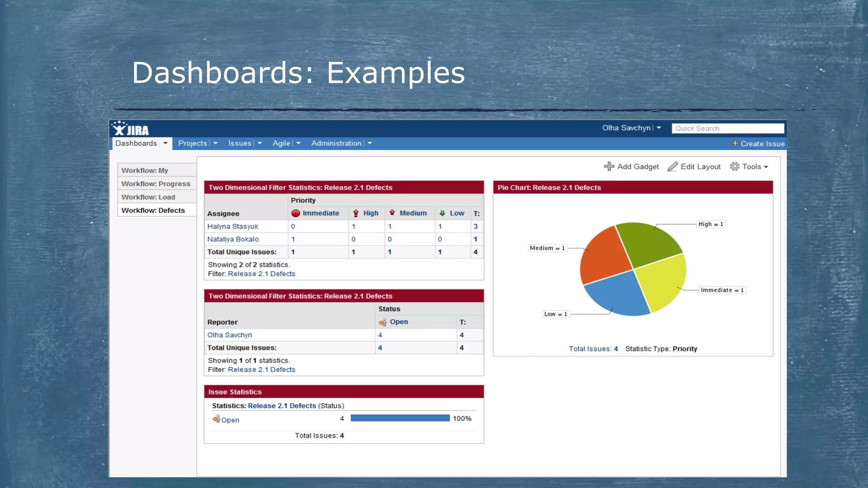Click the Open status icon in Status table
868x488 pixels.
tap(382, 322)
